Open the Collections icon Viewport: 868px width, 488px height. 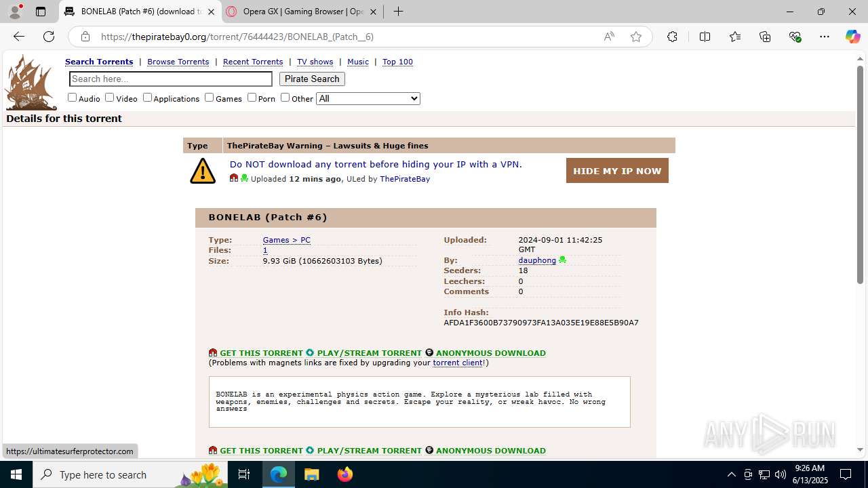[x=765, y=37]
